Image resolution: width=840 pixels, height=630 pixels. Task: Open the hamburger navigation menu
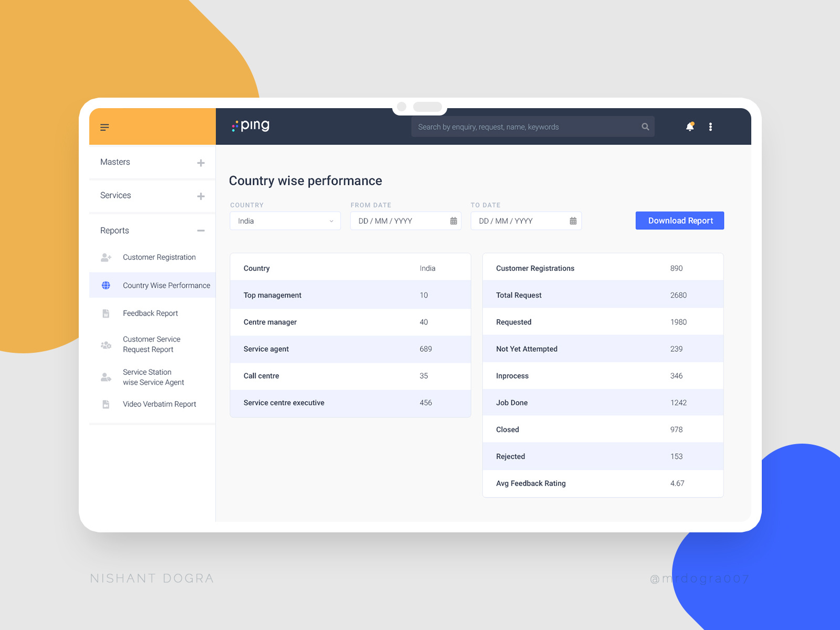[104, 127]
